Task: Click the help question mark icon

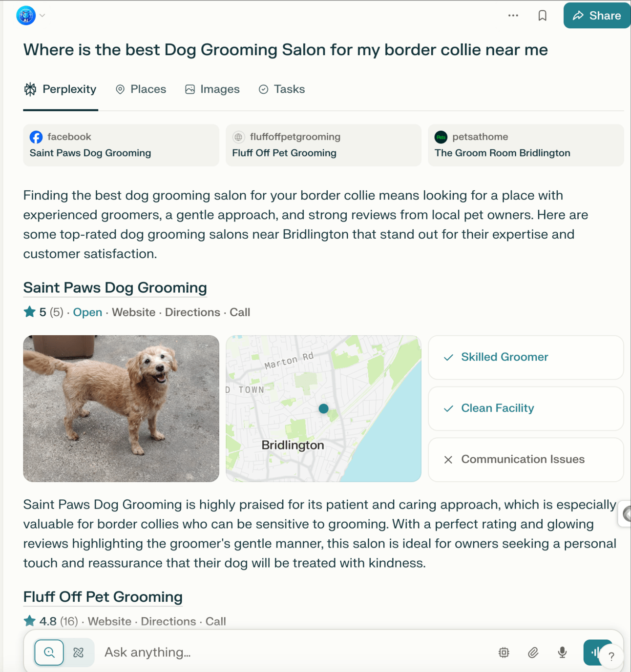Action: pyautogui.click(x=611, y=656)
